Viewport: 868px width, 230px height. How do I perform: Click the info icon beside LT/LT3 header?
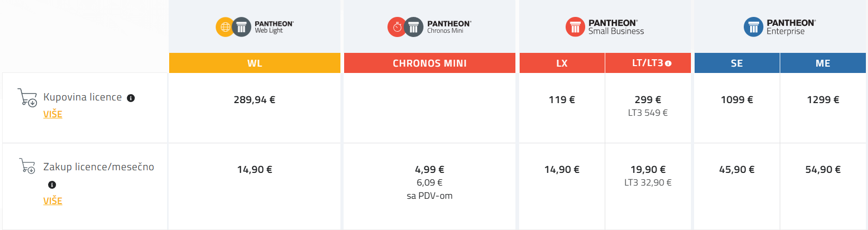point(668,63)
